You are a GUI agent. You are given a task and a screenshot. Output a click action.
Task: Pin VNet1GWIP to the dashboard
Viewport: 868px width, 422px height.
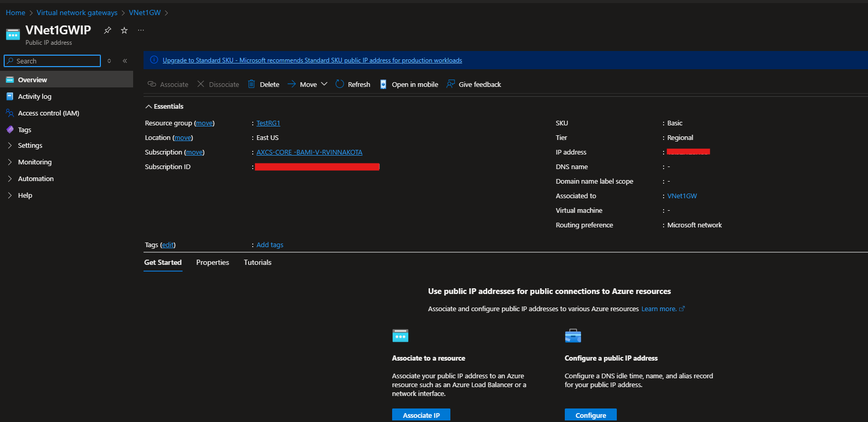pyautogui.click(x=108, y=30)
